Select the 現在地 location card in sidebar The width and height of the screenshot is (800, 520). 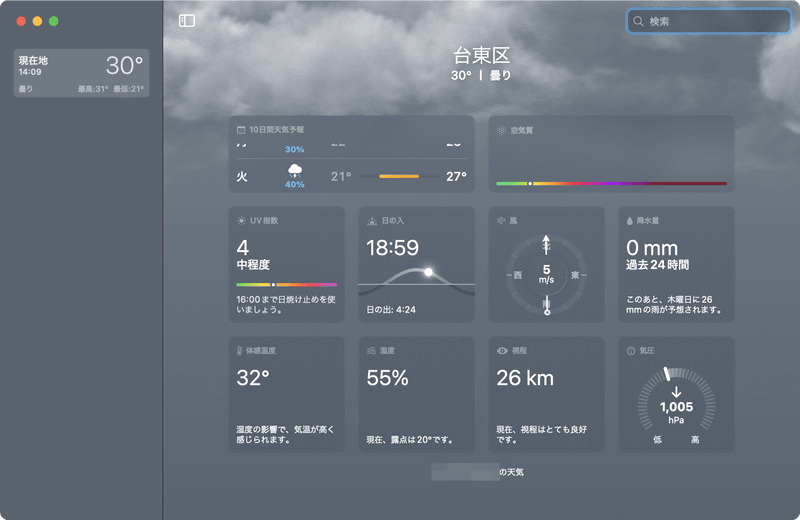click(x=82, y=73)
